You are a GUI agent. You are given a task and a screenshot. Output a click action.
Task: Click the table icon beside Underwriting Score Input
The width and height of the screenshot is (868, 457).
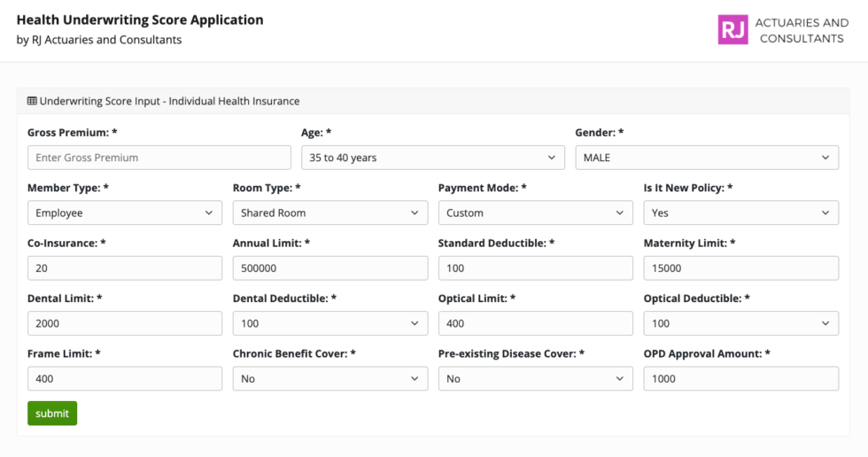(32, 101)
